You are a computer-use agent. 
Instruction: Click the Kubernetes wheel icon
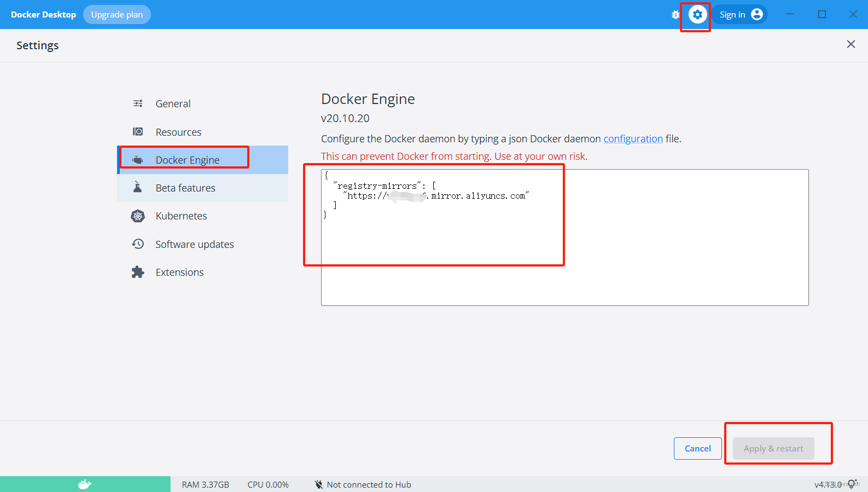pyautogui.click(x=138, y=216)
